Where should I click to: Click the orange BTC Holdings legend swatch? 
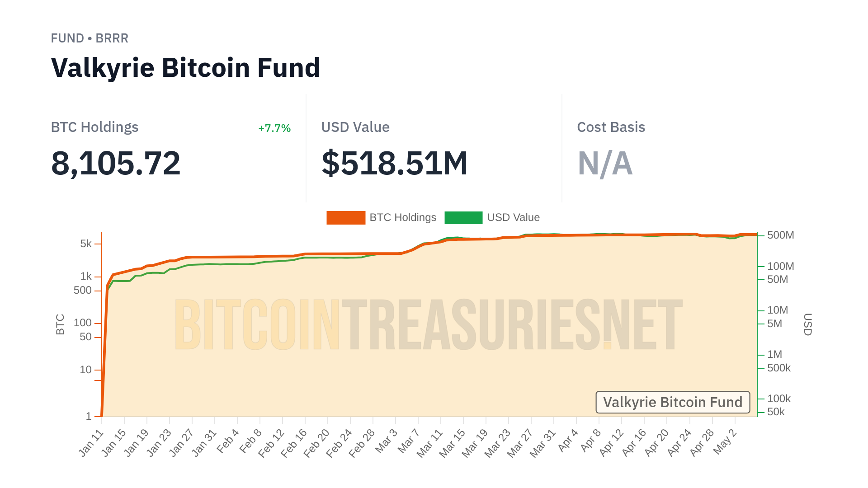(346, 218)
